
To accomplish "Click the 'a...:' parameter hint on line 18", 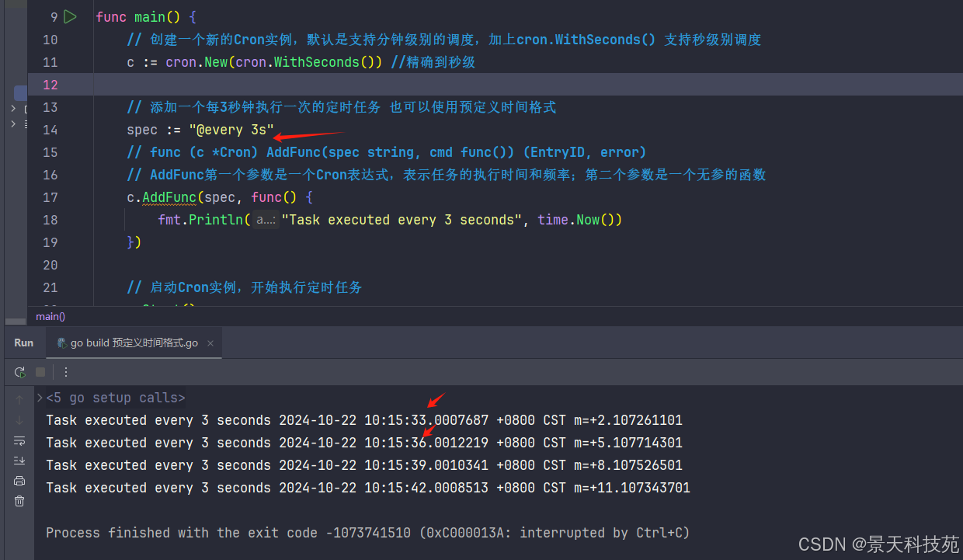I will click(x=266, y=220).
